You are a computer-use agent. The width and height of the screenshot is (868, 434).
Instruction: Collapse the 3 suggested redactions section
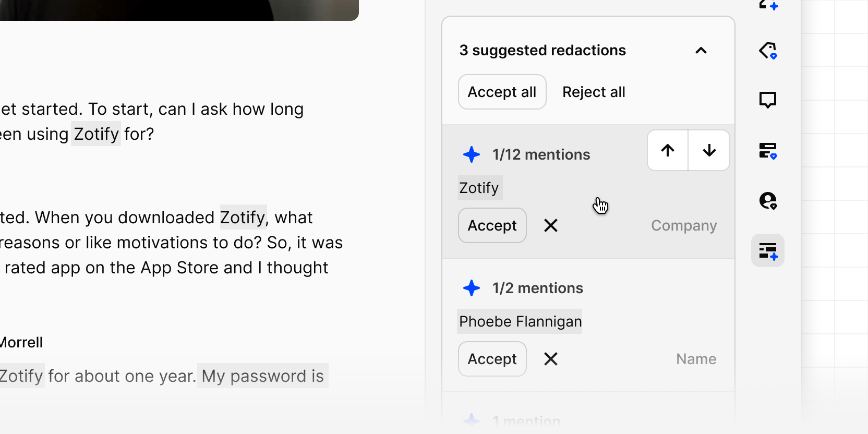coord(701,51)
